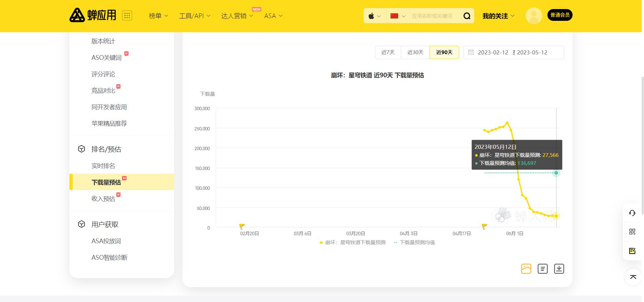644x302 pixels.
Task: Toggle the 崩坏：星穹铁道下载量预测 legend series
Action: (353, 242)
